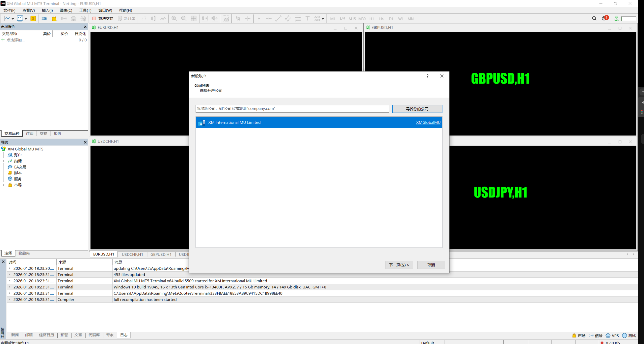This screenshot has height=344, width=644.
Task: Click the company search input field
Action: point(292,109)
